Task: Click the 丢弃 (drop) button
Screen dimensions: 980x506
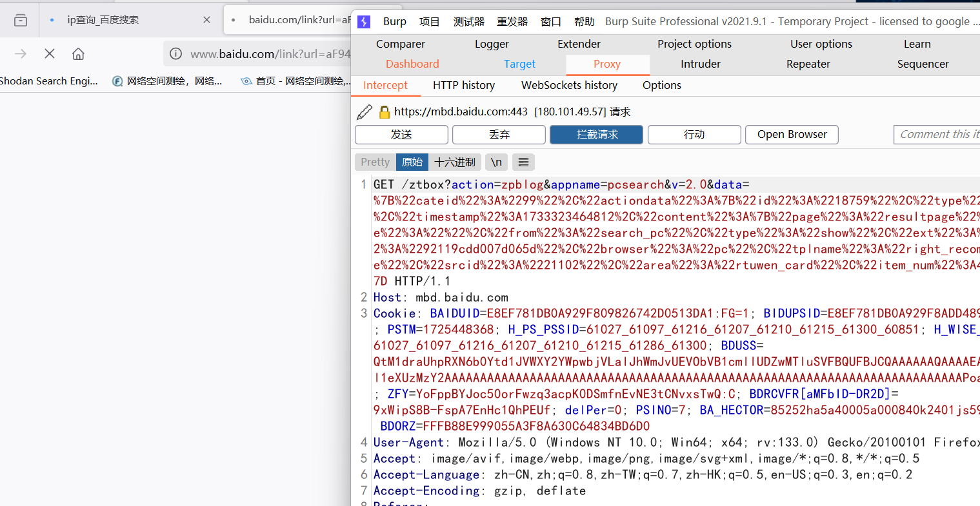Action: (499, 135)
